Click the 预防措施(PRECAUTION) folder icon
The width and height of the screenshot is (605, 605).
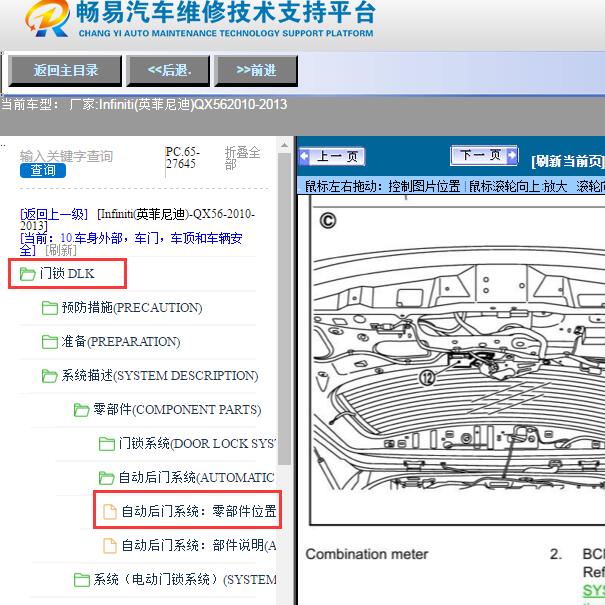tap(50, 308)
